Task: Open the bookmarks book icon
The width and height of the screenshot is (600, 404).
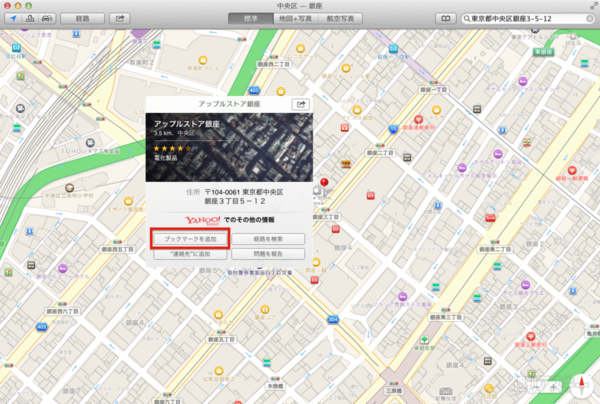Action: pyautogui.click(x=446, y=18)
